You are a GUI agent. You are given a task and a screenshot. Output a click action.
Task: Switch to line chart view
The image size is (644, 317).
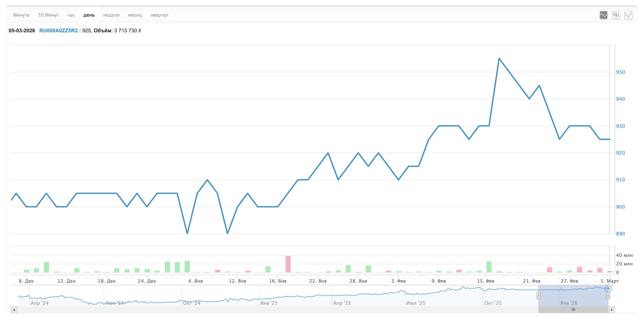coord(603,15)
